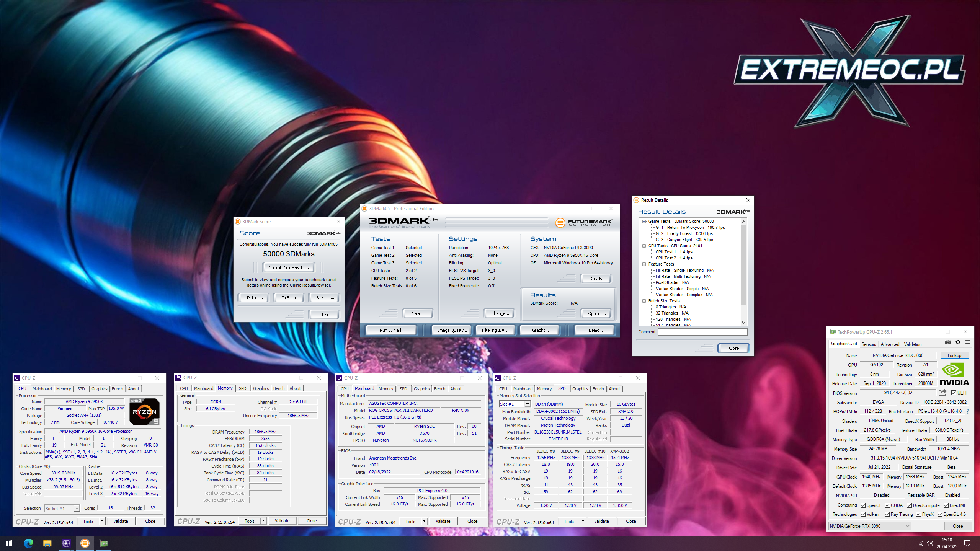Click the title icon of CPU-Z Mainboard window
Viewport: 980px width, 551px height.
(339, 378)
